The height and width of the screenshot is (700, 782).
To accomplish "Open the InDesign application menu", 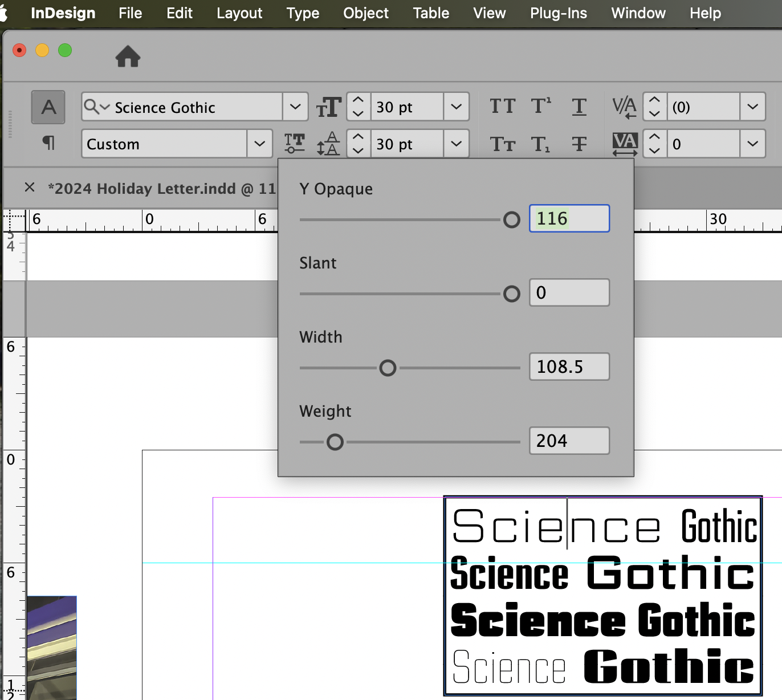I will pos(63,13).
